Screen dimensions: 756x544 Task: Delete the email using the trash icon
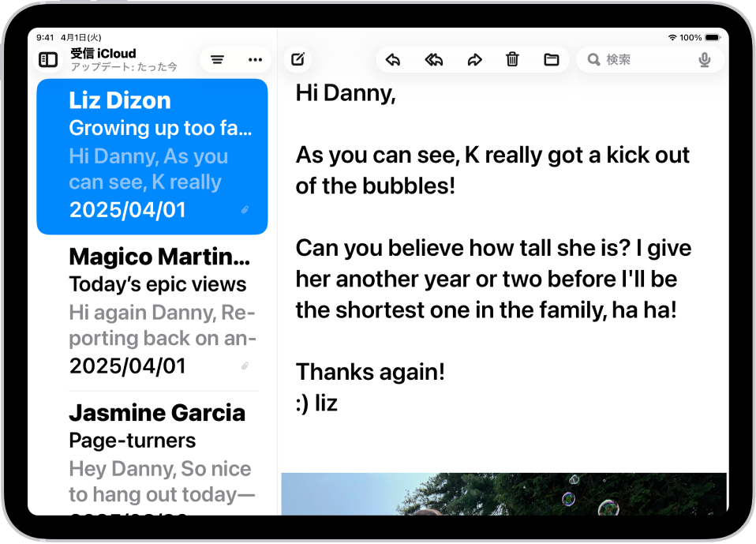512,58
